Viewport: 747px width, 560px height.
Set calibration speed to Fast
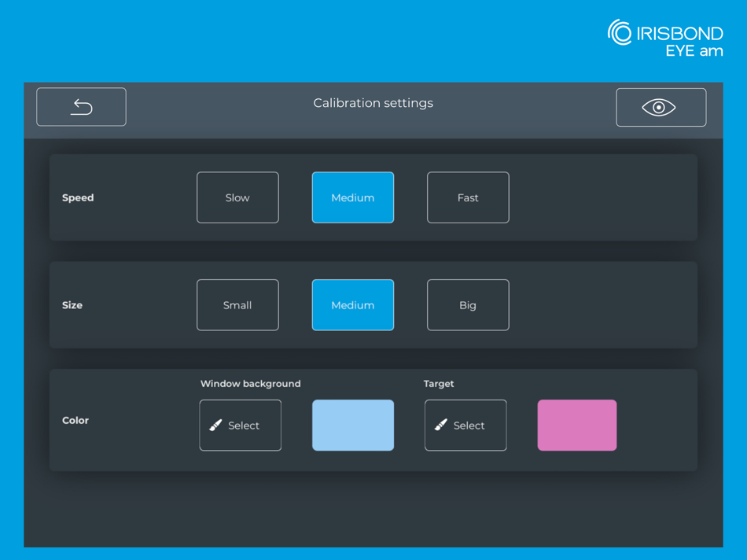point(469,197)
